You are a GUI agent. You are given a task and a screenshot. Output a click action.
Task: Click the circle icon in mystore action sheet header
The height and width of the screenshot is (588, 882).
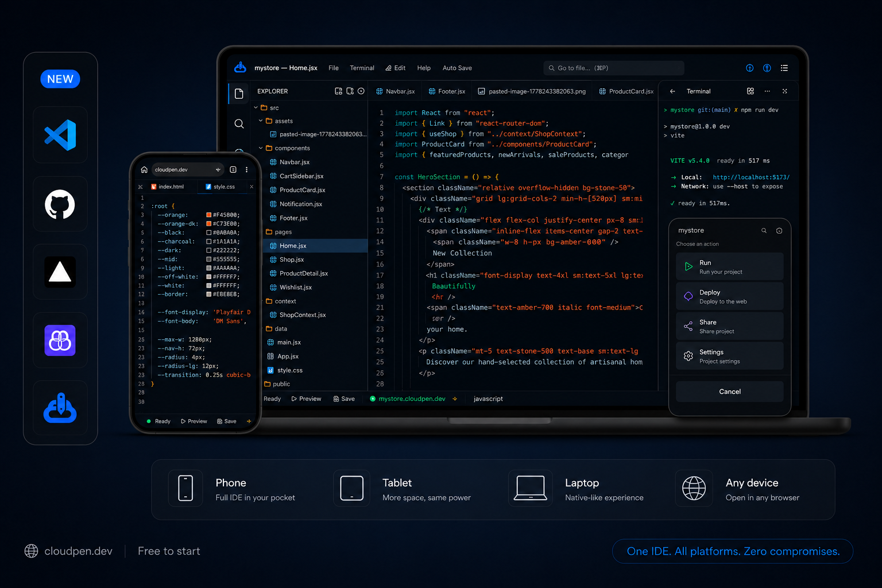coord(779,231)
